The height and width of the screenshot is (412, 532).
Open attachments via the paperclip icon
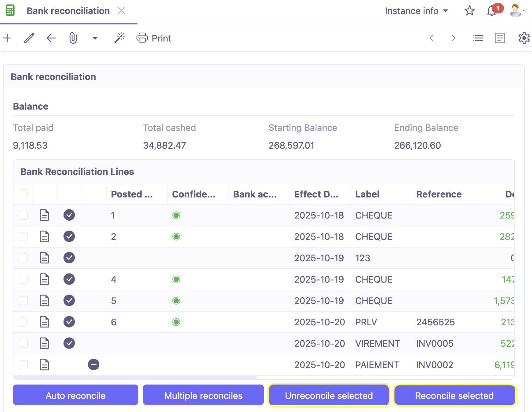73,38
